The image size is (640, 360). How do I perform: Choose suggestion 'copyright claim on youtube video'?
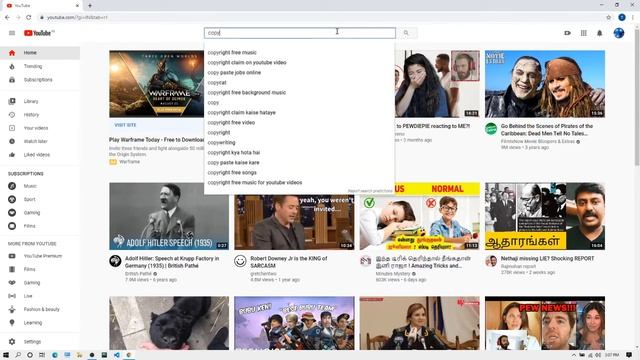299,62
